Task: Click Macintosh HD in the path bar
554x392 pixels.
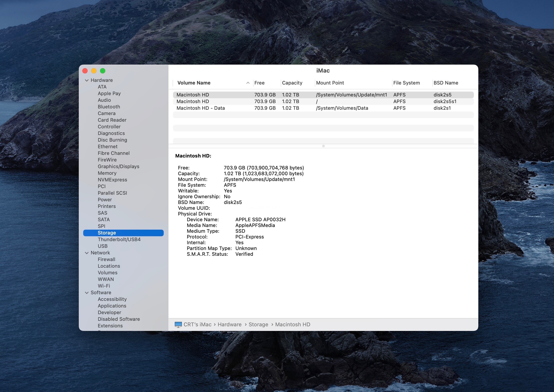Action: (292, 324)
